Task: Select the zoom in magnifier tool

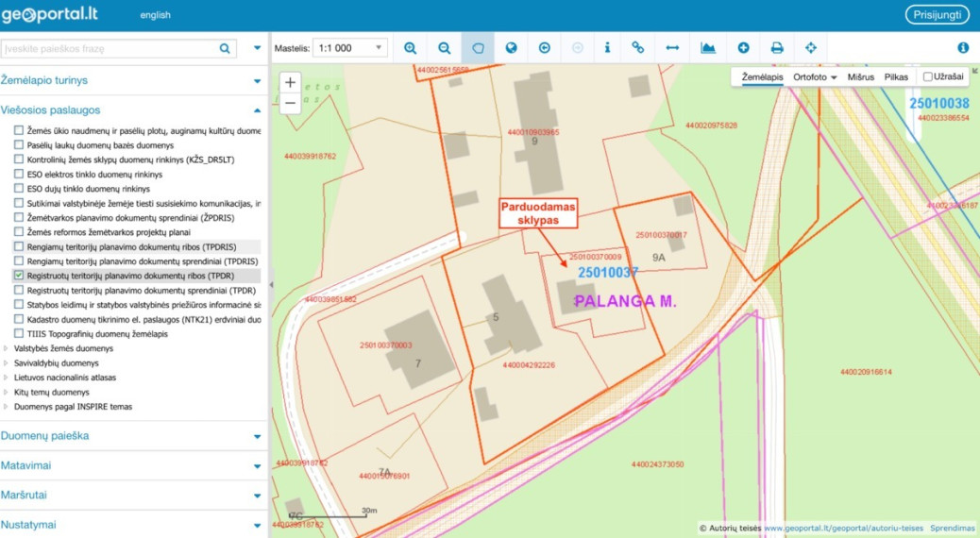Action: tap(410, 48)
